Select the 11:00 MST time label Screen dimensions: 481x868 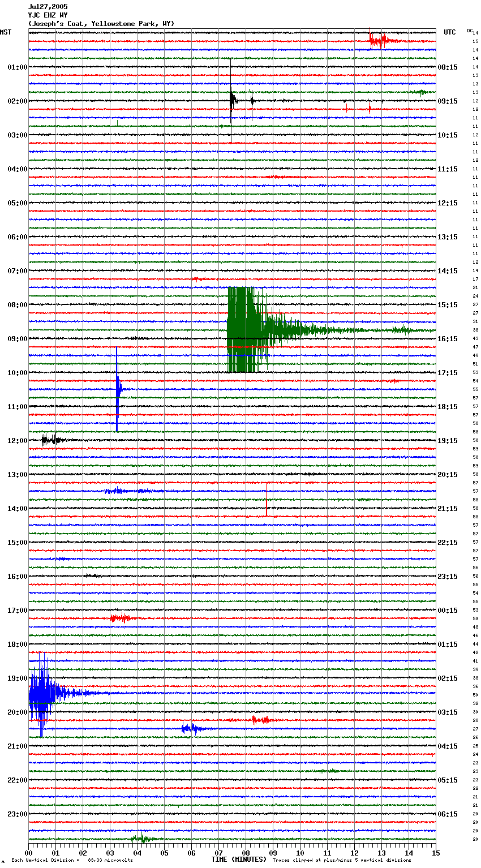(x=18, y=407)
